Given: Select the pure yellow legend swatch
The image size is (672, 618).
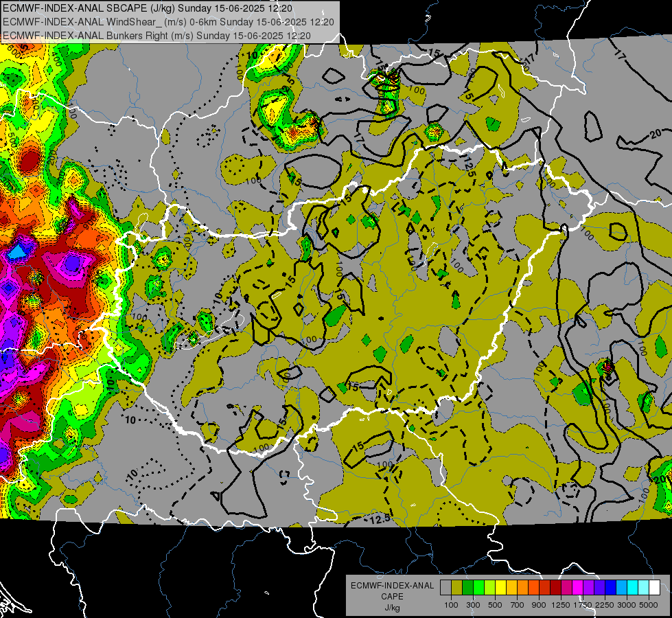Looking at the screenshot, I should coord(500,588).
